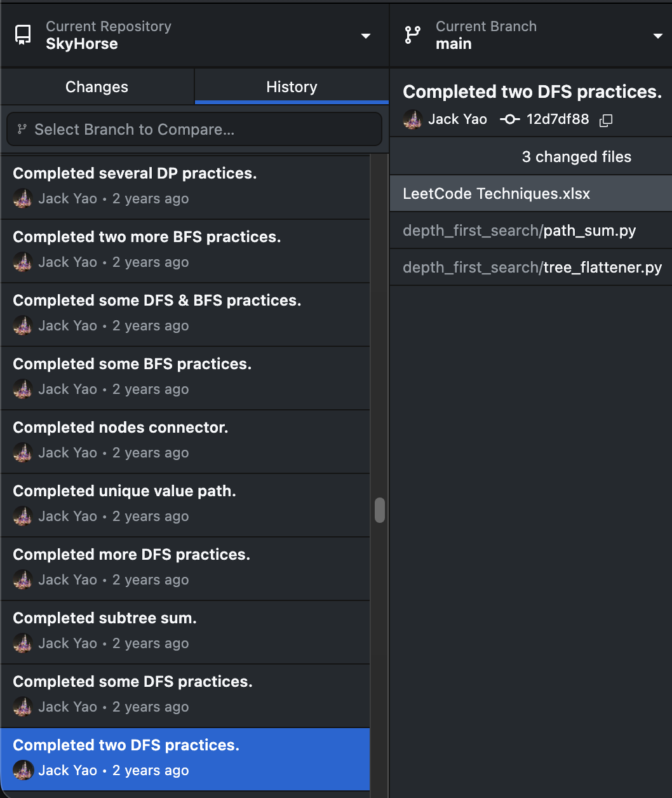
Task: Select the LeetCode Techniques.xlsx changed file
Action: pyautogui.click(x=531, y=194)
